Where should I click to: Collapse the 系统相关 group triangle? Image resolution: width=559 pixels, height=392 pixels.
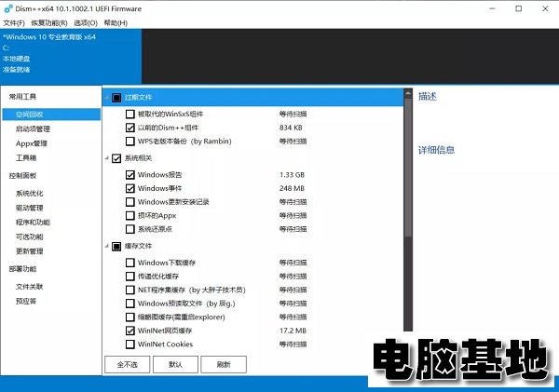(x=107, y=158)
